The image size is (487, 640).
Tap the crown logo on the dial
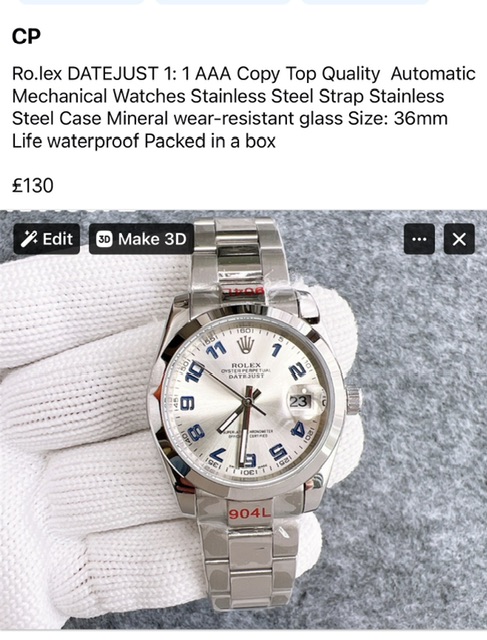246,345
